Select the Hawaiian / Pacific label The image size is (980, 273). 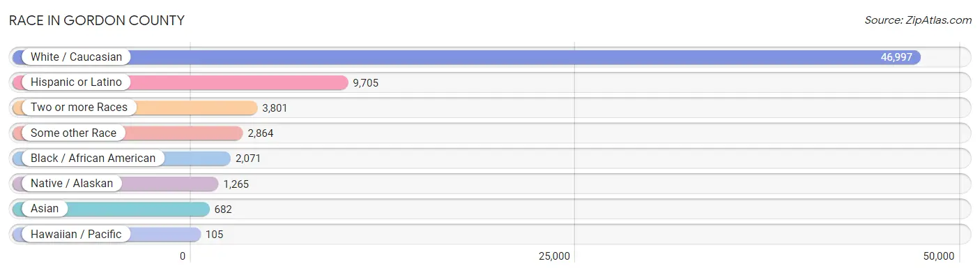point(76,234)
